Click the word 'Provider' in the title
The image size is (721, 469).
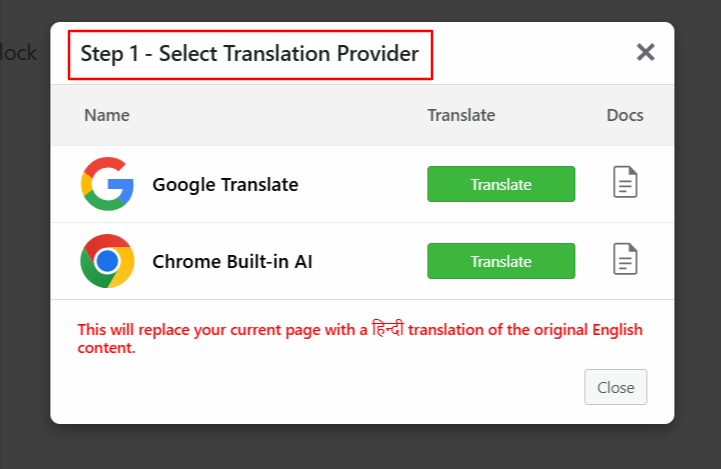(374, 54)
